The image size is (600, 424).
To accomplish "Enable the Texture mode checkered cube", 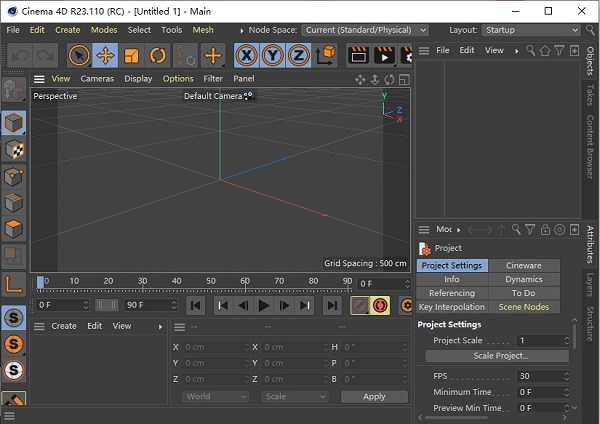I will 14,149.
